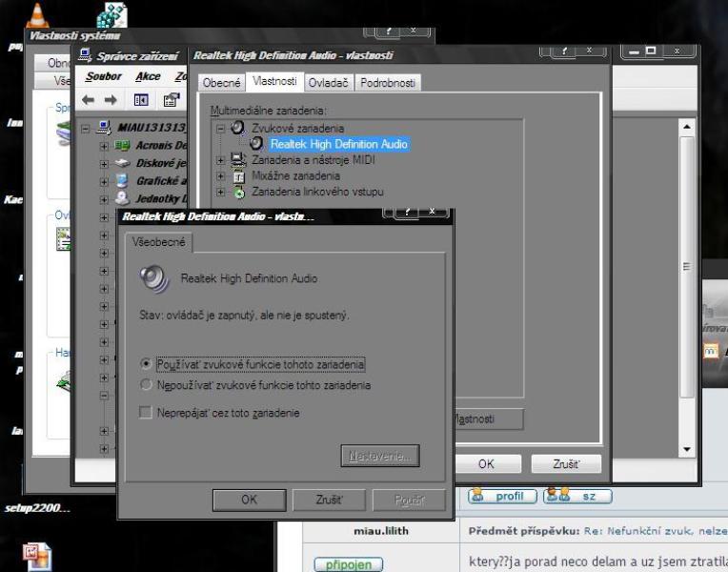728x572 pixels.
Task: Click the back arrow in Správce zařízení toolbar
Action: [88, 100]
